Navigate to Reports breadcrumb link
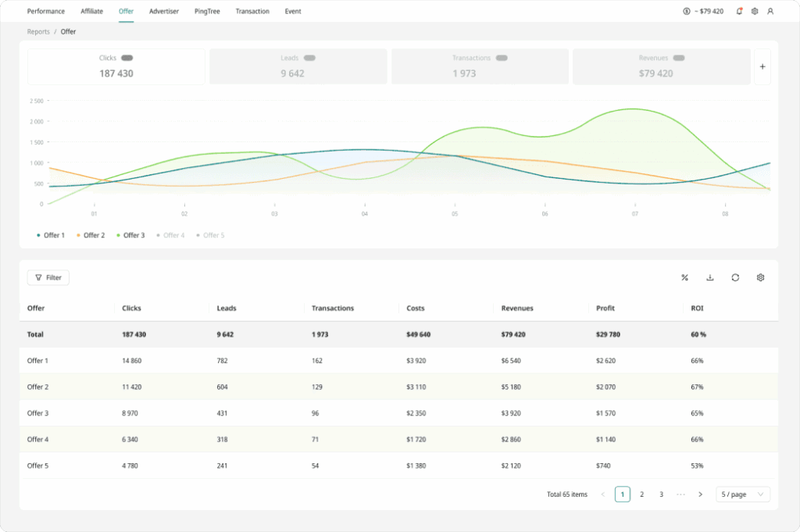 point(38,32)
